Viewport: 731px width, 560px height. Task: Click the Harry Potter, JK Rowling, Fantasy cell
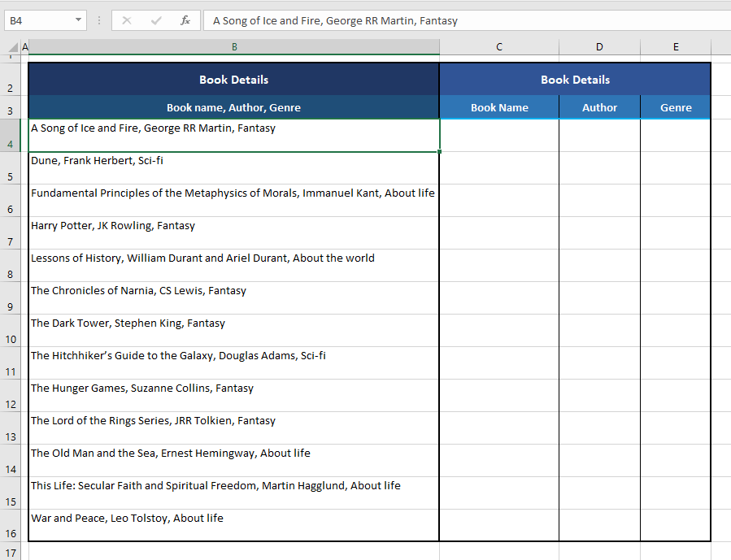pos(233,232)
